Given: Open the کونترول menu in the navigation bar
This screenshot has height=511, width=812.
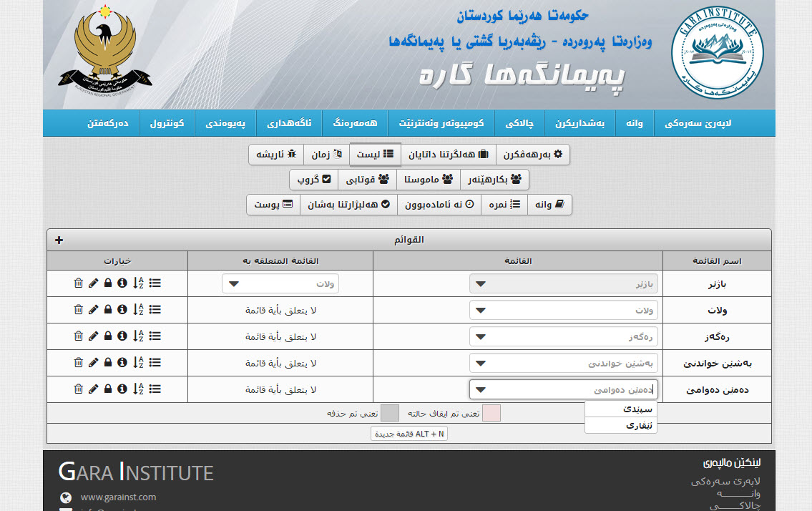Looking at the screenshot, I should coord(167,123).
